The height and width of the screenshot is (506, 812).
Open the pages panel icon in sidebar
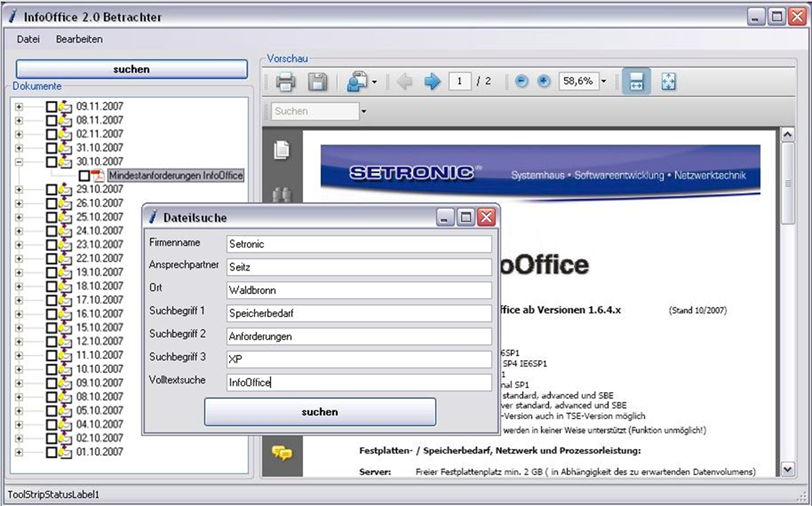click(282, 150)
